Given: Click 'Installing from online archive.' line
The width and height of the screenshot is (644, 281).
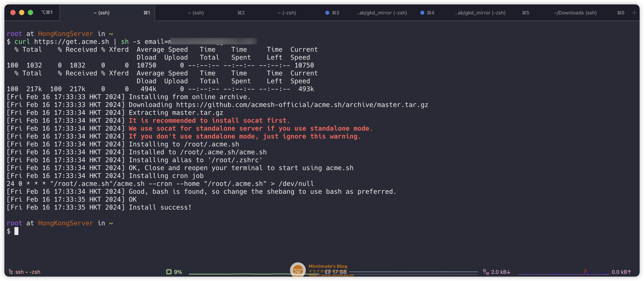Looking at the screenshot, I should (x=189, y=97).
